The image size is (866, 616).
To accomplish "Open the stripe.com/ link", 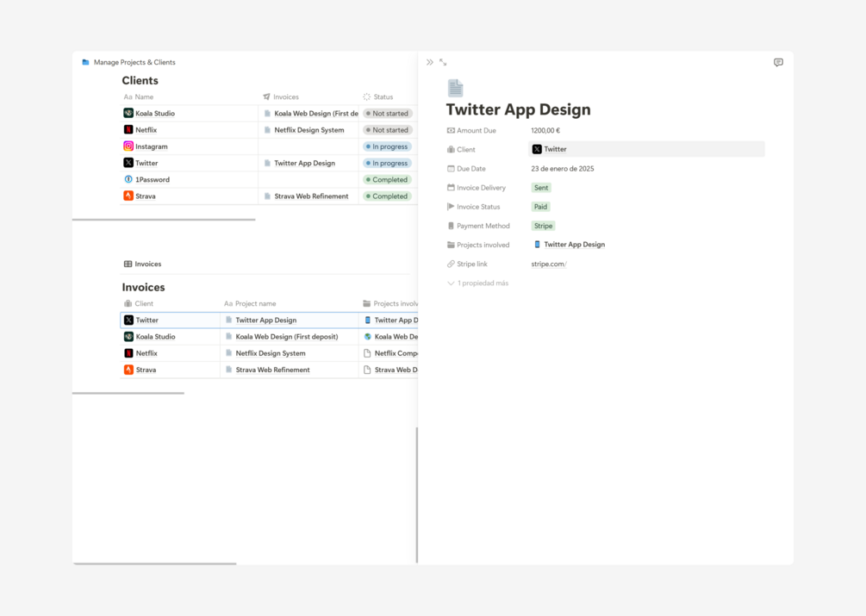I will coord(549,264).
